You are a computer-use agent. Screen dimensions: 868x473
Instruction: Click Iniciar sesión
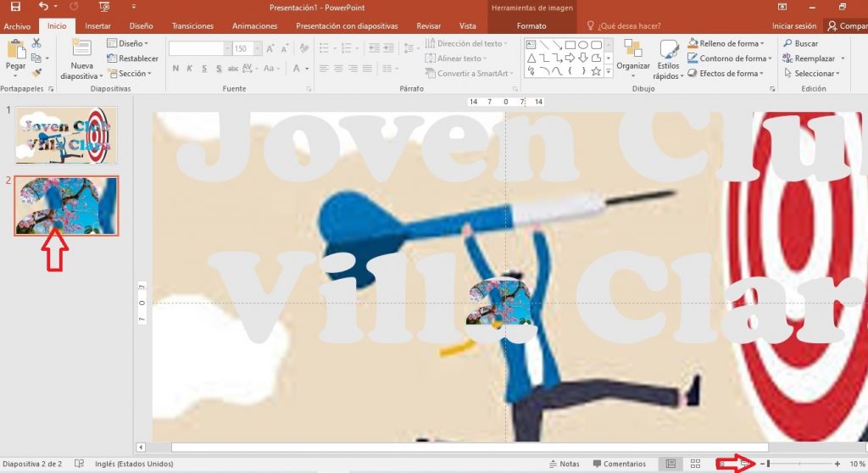tap(793, 26)
